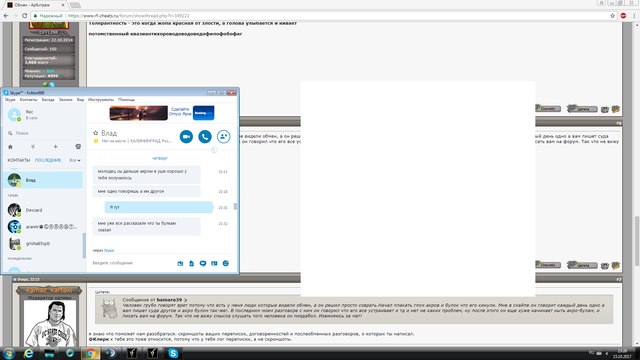Click the send image icon in the message bar
640x360 pixels.
(x=180, y=264)
